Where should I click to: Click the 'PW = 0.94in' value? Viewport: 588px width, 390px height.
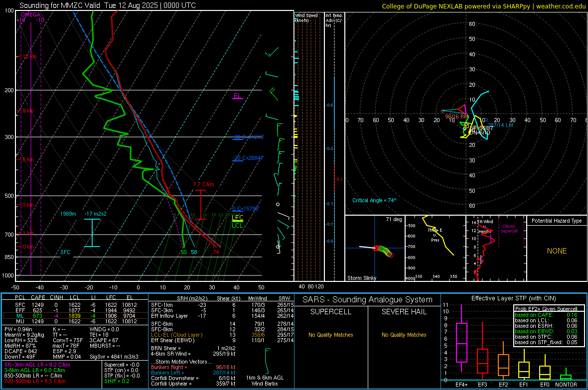point(18,329)
